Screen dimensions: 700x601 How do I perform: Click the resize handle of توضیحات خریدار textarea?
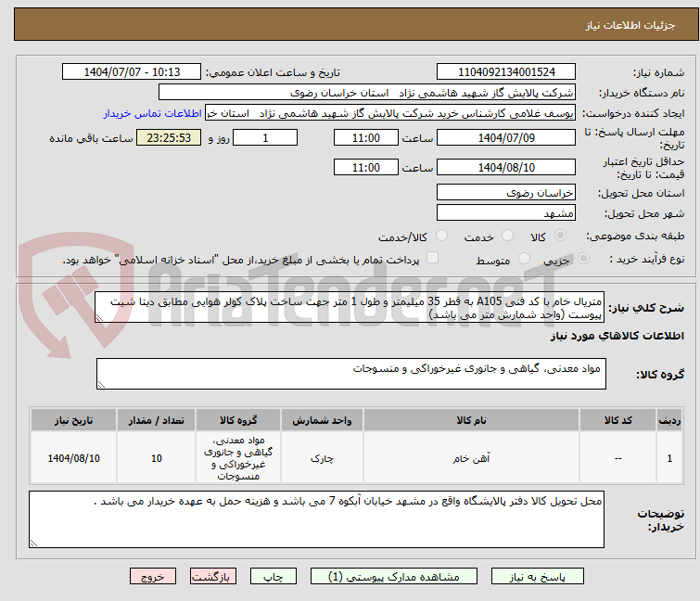pos(34,543)
